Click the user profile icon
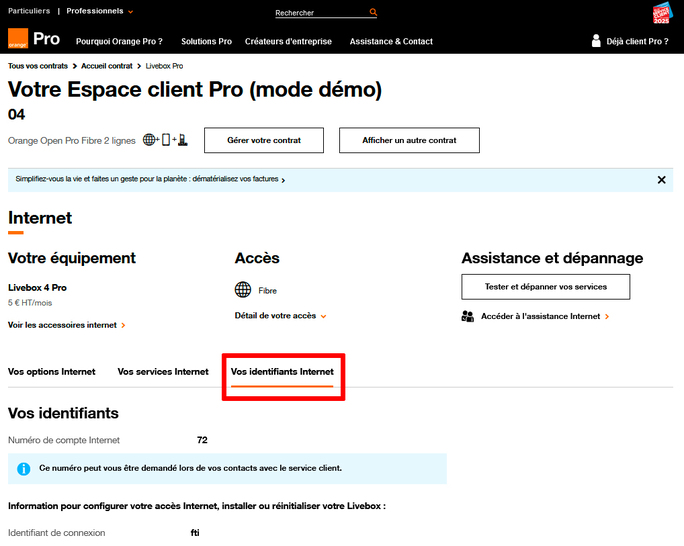This screenshot has width=684, height=546. click(x=596, y=41)
